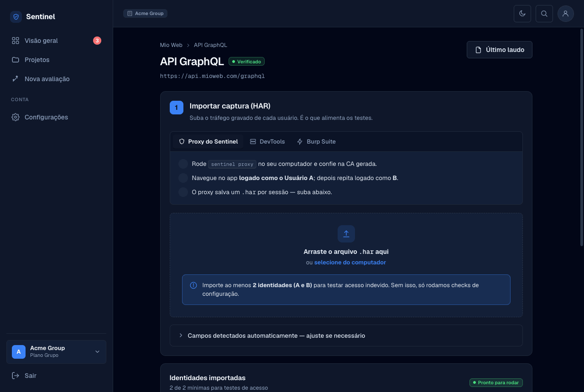The width and height of the screenshot is (584, 392).
Task: Click the Acme Group header chip
Action: click(145, 14)
